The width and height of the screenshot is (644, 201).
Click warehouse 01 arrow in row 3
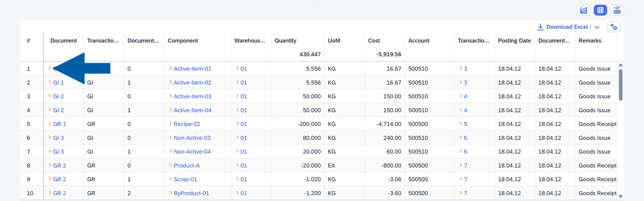237,96
